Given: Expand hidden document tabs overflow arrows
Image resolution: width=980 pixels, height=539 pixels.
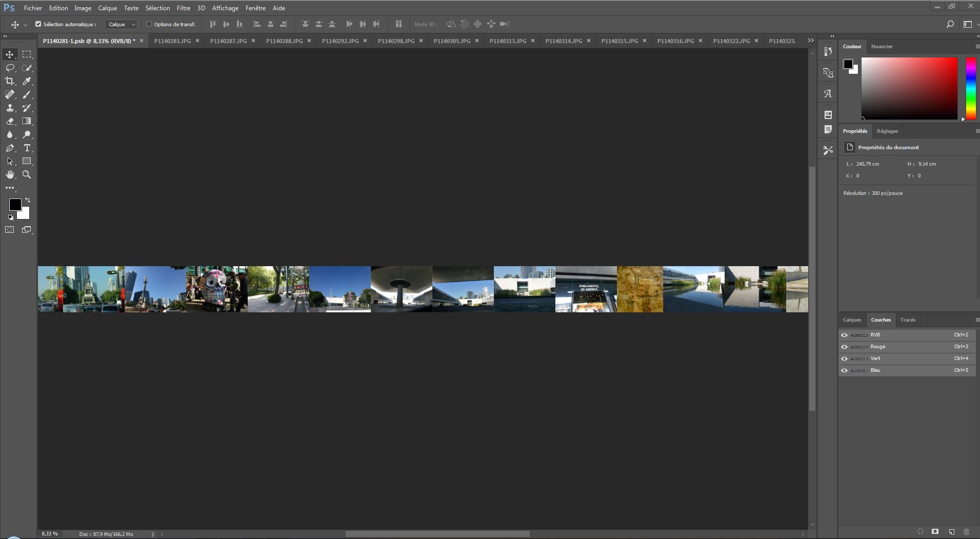Looking at the screenshot, I should tap(810, 41).
